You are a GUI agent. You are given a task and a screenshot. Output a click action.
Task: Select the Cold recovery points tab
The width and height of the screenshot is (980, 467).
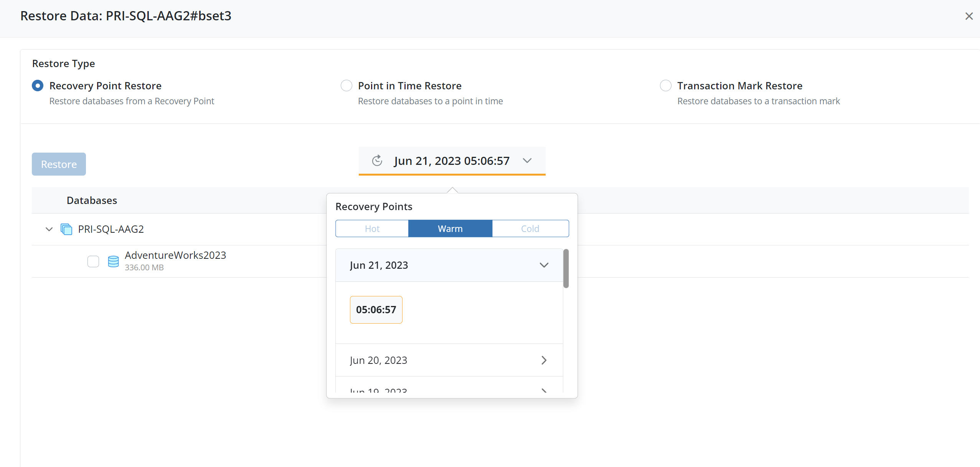point(530,228)
